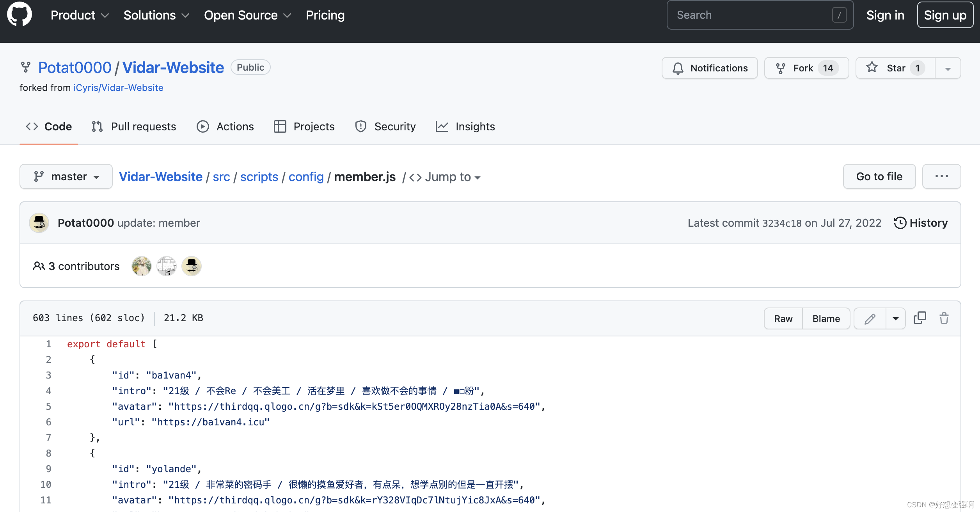Open the Potat0000 commit author name
Screen dimensions: 980x512
(x=86, y=223)
